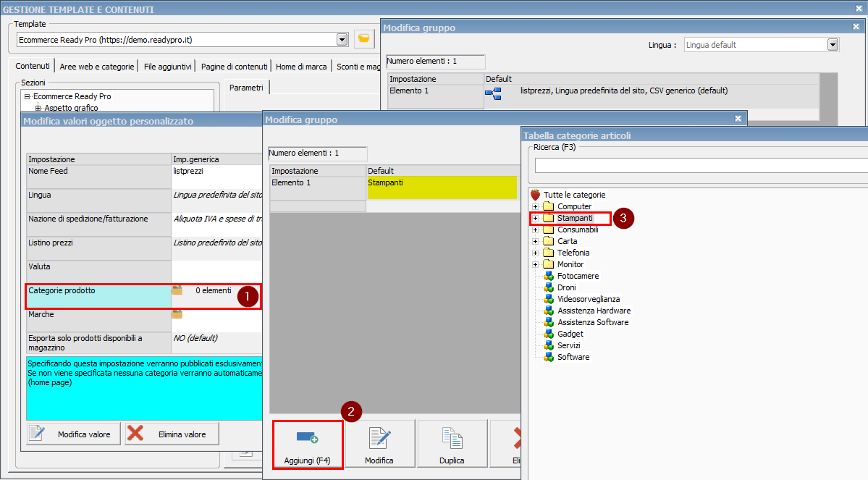
Task: Click the listprezzi value cell
Action: 217,177
